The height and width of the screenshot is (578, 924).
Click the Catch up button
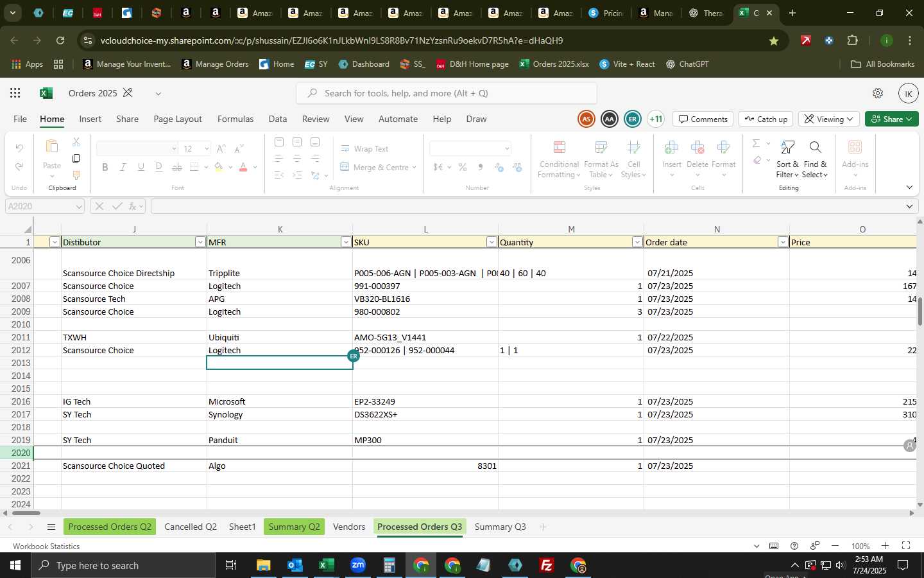(x=766, y=119)
